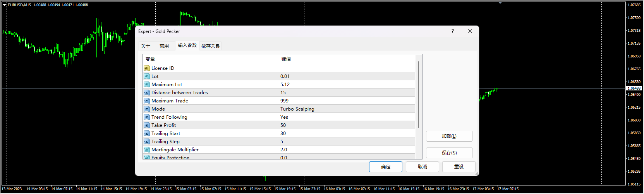The width and height of the screenshot is (644, 194).
Task: Select the Trailing Step variable name
Action: [165, 142]
